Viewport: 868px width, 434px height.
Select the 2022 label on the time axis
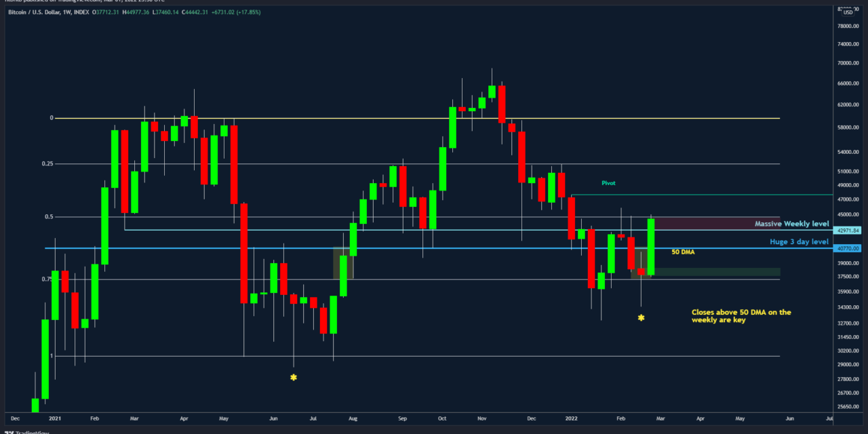[571, 419]
